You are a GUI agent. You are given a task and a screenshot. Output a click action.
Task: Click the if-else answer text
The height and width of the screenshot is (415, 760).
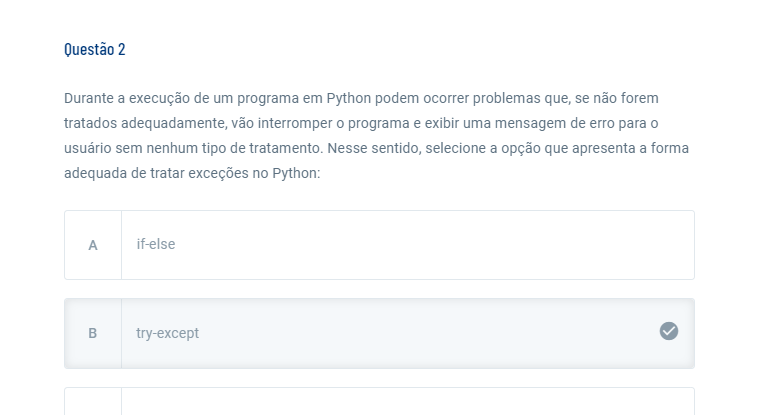point(156,244)
